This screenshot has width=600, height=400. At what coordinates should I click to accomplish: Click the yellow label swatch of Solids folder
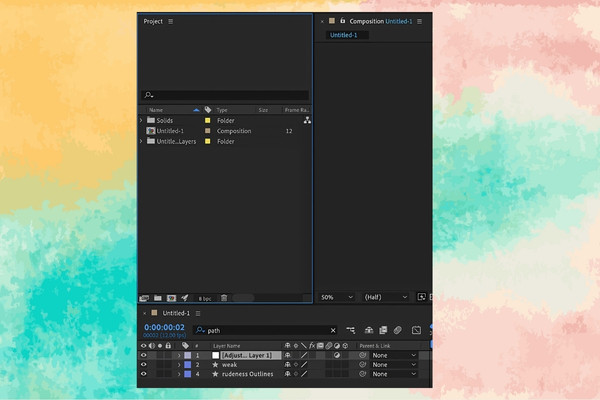(x=208, y=120)
